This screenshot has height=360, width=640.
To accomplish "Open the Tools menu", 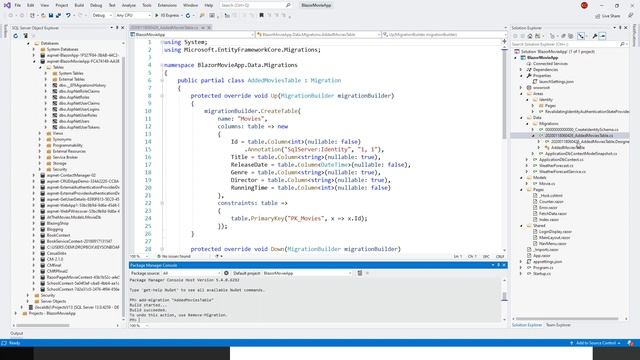I will 147,5.
